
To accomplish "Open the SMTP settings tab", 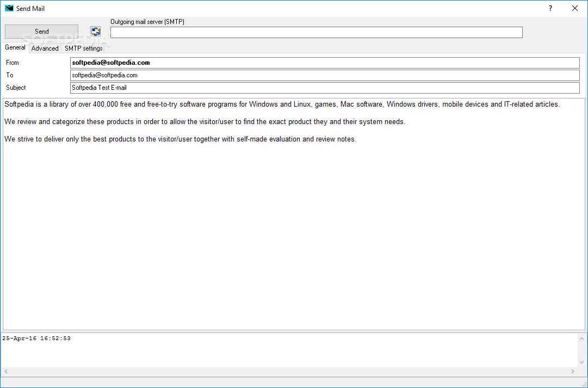I will 84,48.
